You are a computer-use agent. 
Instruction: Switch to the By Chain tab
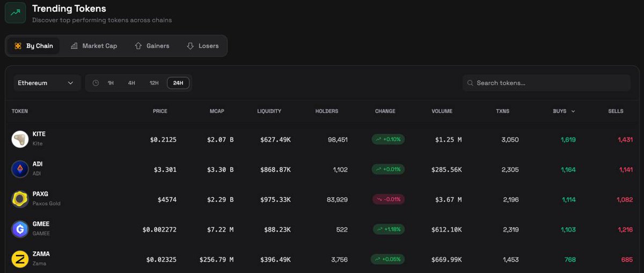pyautogui.click(x=33, y=46)
